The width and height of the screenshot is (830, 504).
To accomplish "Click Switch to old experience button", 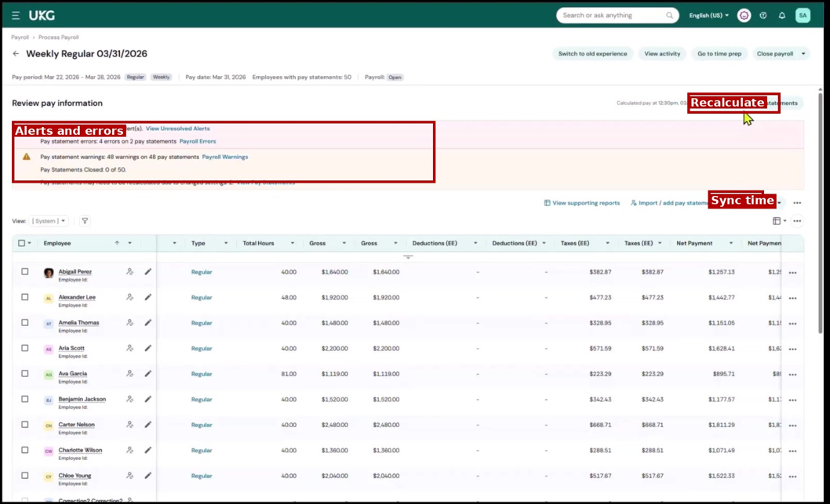I will coord(592,53).
